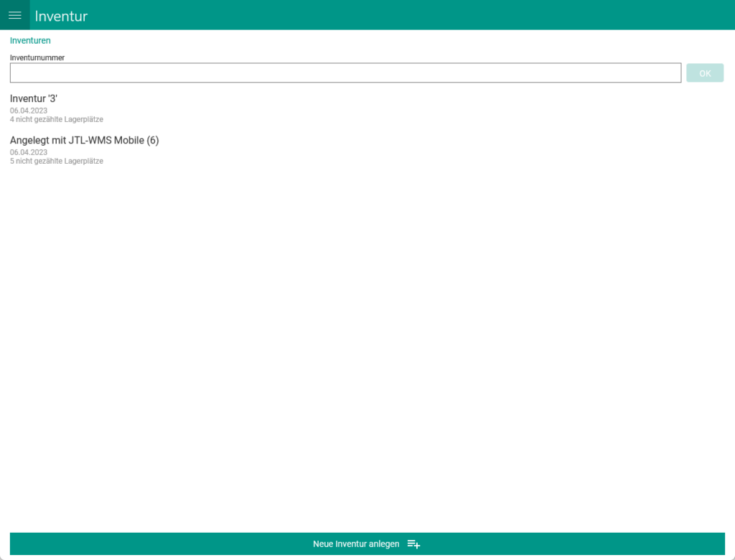Click the Inventurnummer field label
735x560 pixels.
click(37, 57)
